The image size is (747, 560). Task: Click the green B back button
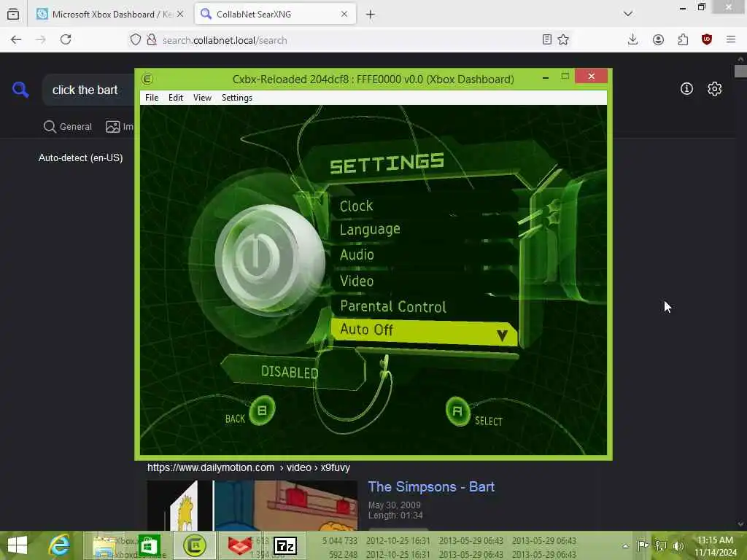click(262, 411)
